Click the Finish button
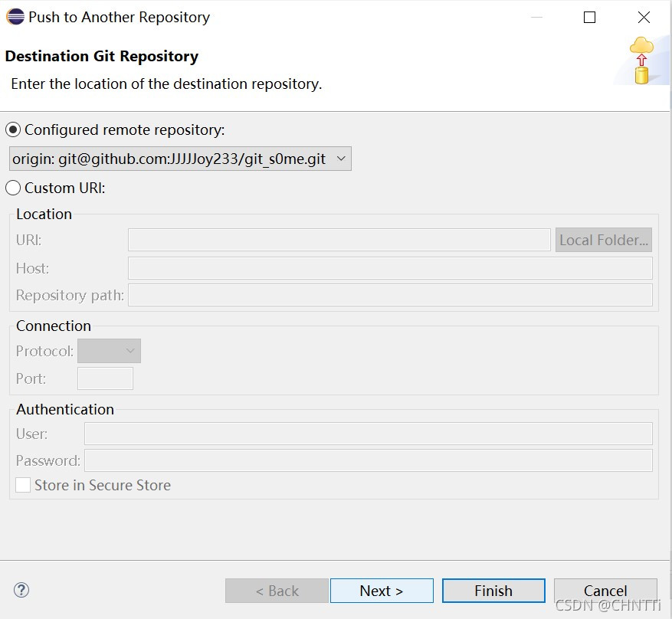The width and height of the screenshot is (672, 619). 493,591
